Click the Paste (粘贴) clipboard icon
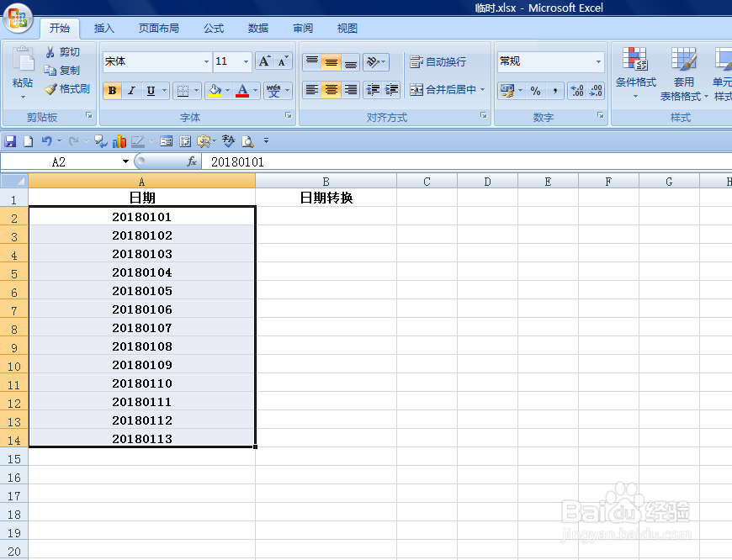This screenshot has height=560, width=732. pos(23,60)
